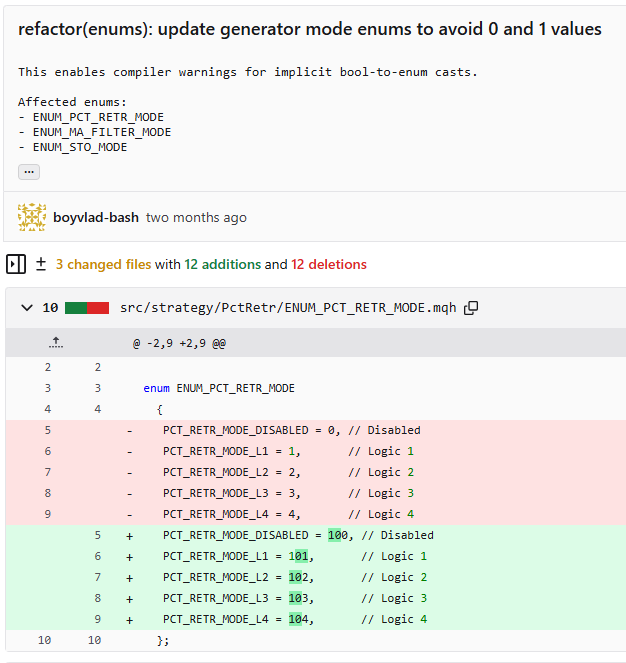This screenshot has width=626, height=663.
Task: Expand the full commit message with ellipsis button
Action: click(x=29, y=172)
